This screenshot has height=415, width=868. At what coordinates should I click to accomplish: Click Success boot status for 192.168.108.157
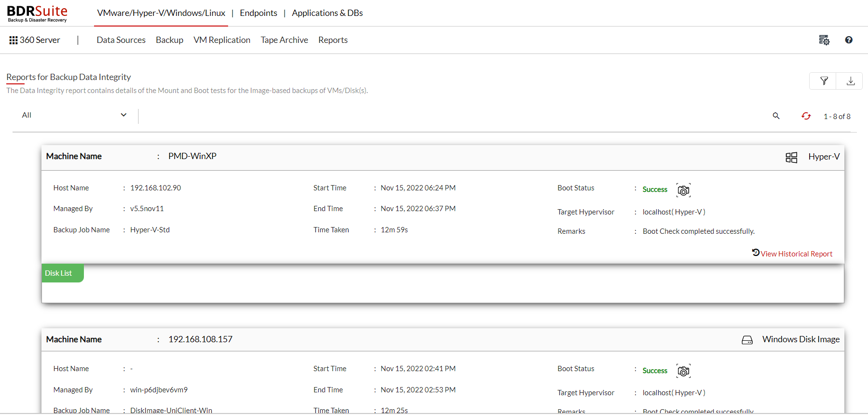coord(655,371)
